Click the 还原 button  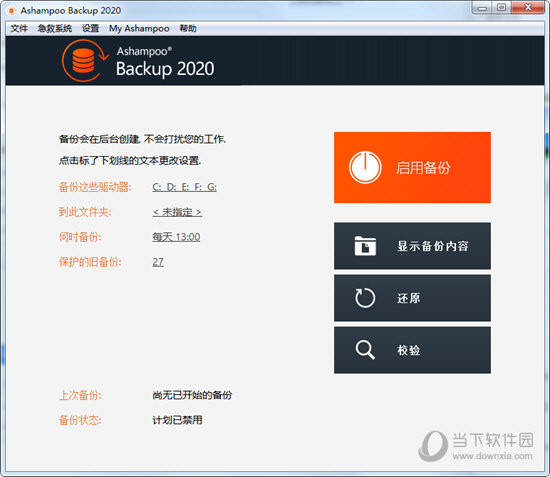click(x=412, y=298)
